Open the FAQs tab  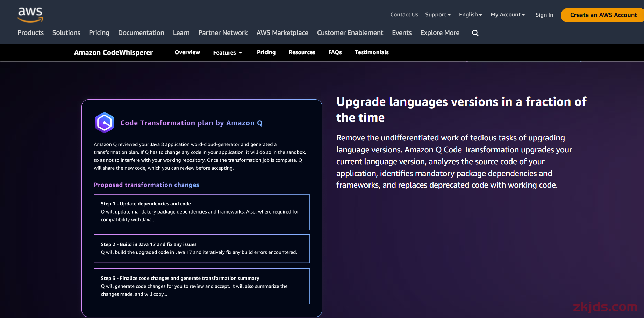[335, 52]
